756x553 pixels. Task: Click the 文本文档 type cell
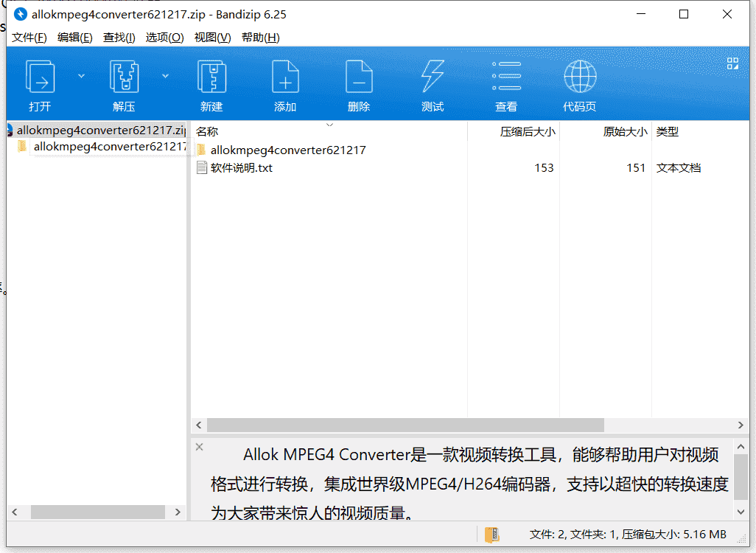click(679, 168)
